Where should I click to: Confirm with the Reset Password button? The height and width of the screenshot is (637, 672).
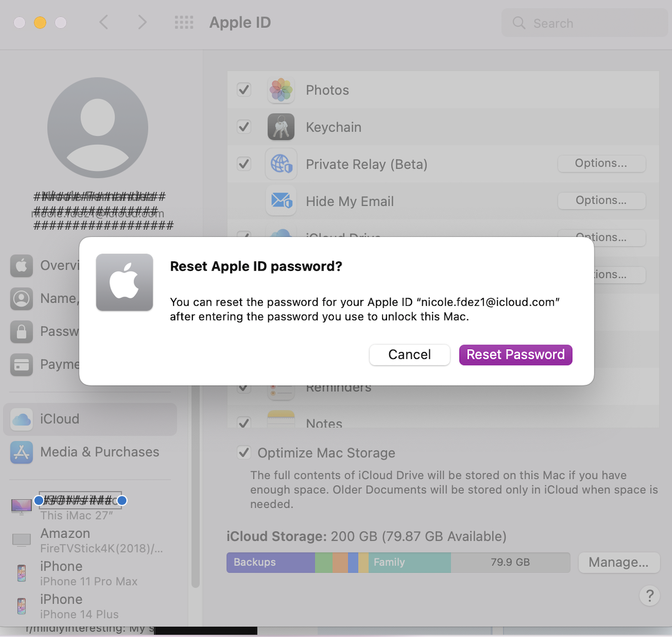(516, 355)
